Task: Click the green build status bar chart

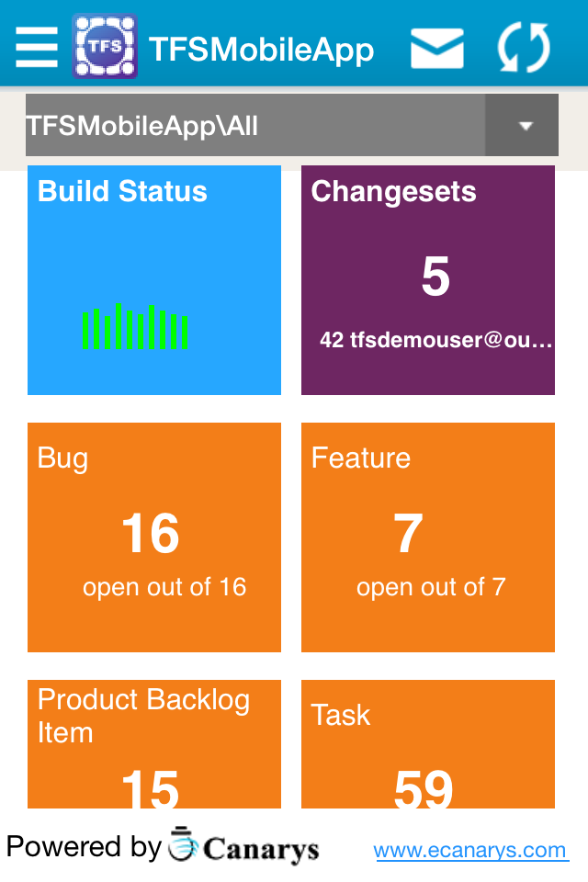Action: (x=135, y=328)
